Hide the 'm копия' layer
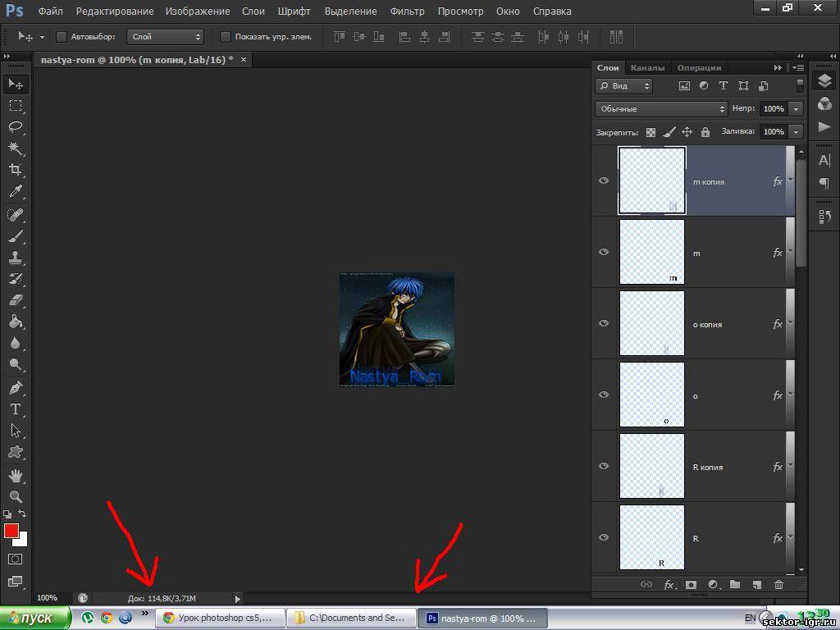This screenshot has height=630, width=840. 604,180
